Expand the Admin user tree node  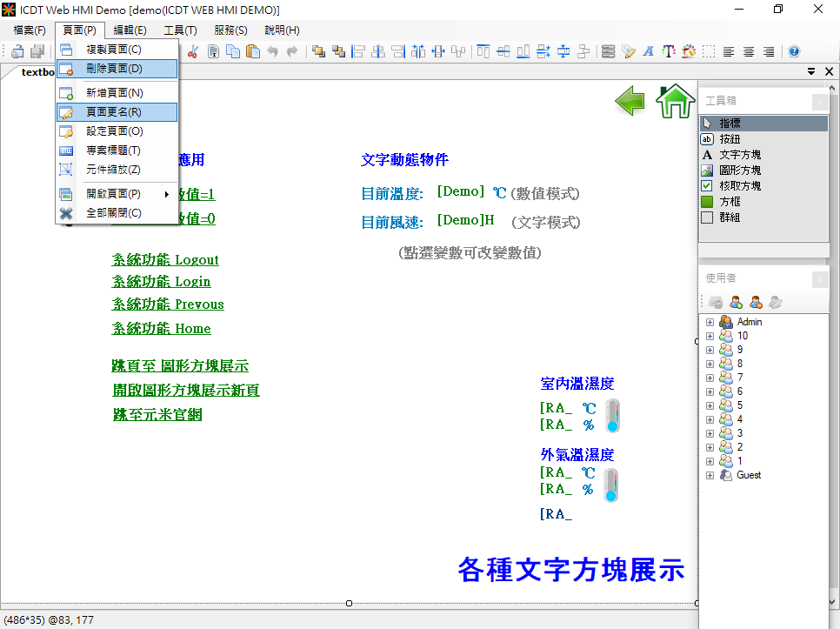710,322
